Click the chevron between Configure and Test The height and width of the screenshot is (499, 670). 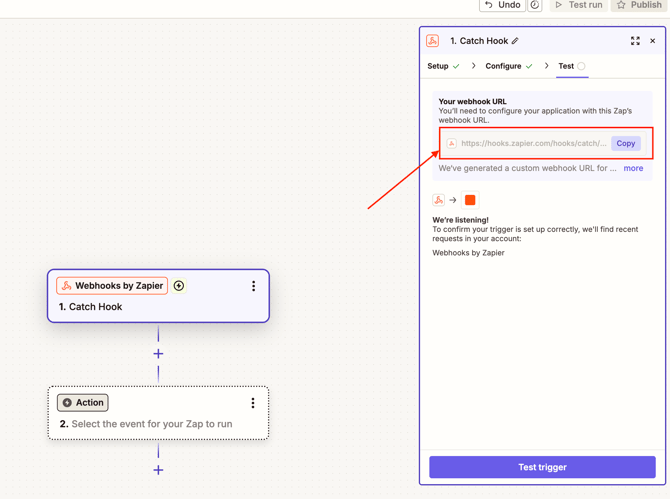click(x=547, y=66)
